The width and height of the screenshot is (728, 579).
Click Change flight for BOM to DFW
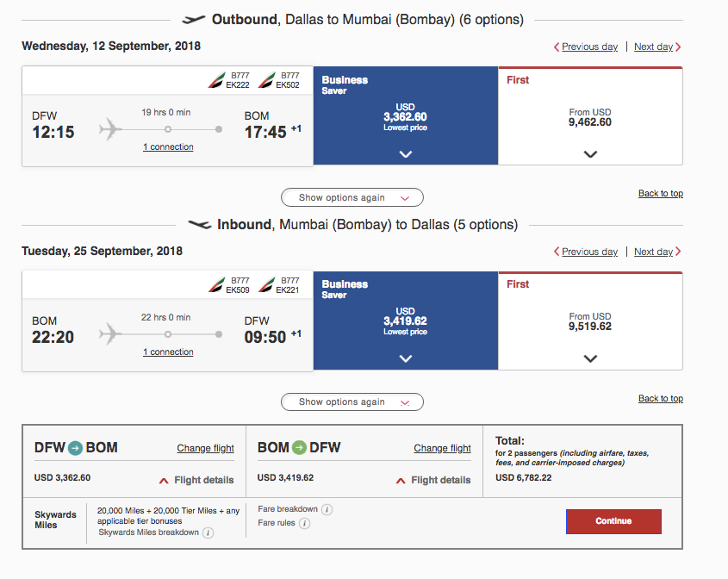pos(442,448)
